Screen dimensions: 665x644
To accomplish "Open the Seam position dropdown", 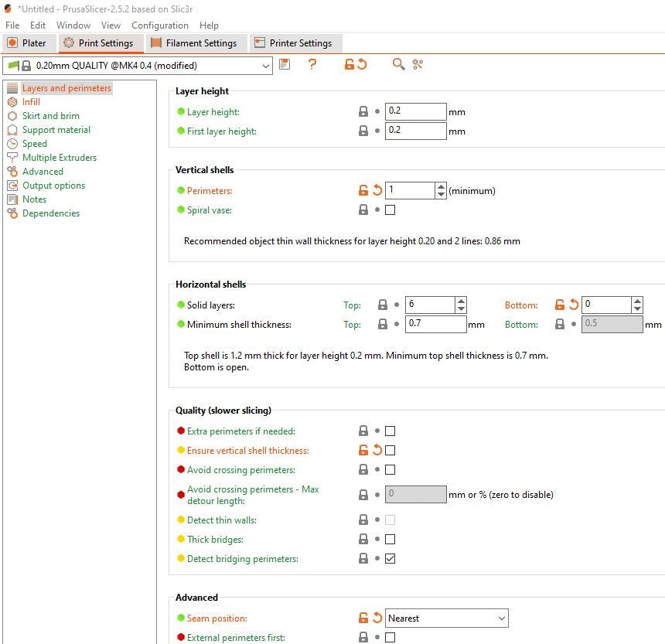I will point(447,618).
